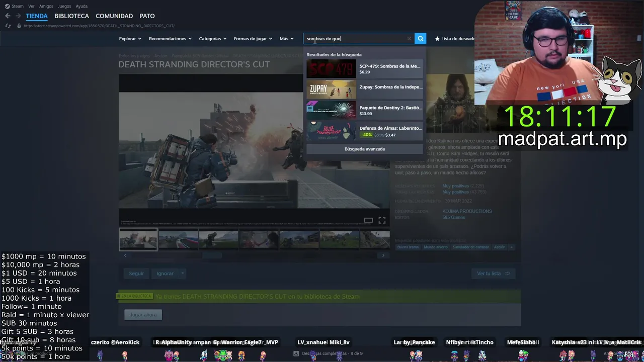Image resolution: width=644 pixels, height=362 pixels.
Task: Click the magnifier search button
Action: point(421,38)
